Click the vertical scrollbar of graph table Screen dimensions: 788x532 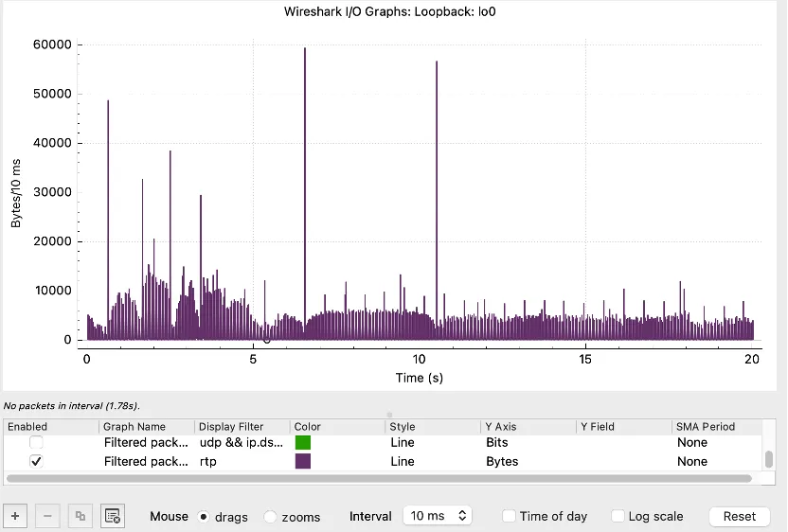[x=768, y=459]
